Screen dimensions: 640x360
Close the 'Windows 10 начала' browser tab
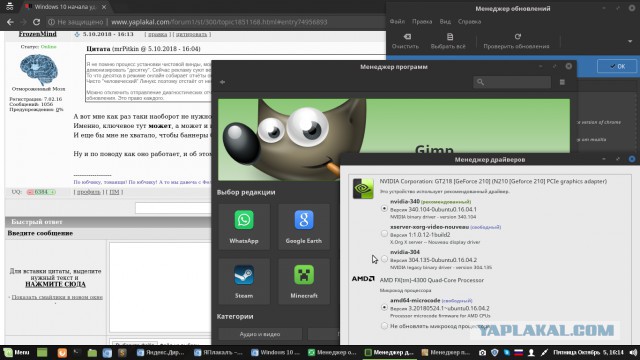104,7
